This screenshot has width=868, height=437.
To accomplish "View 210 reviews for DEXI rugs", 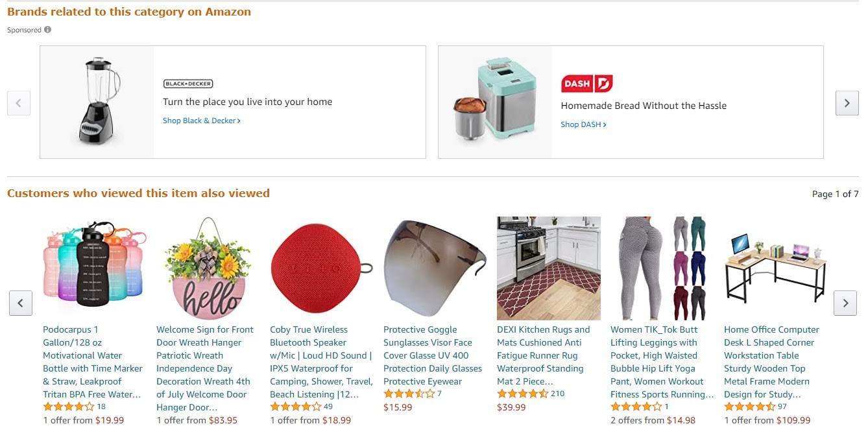I will tap(557, 394).
